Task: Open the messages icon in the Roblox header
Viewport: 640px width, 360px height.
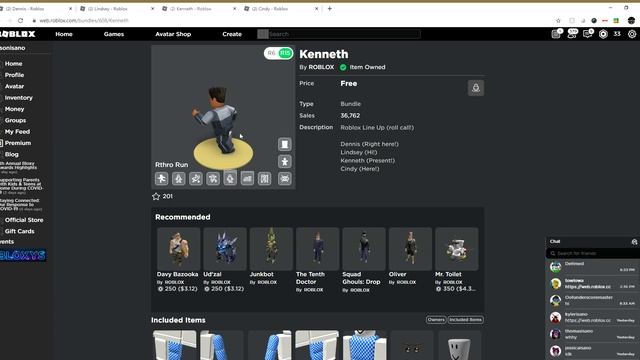Action: (588, 34)
